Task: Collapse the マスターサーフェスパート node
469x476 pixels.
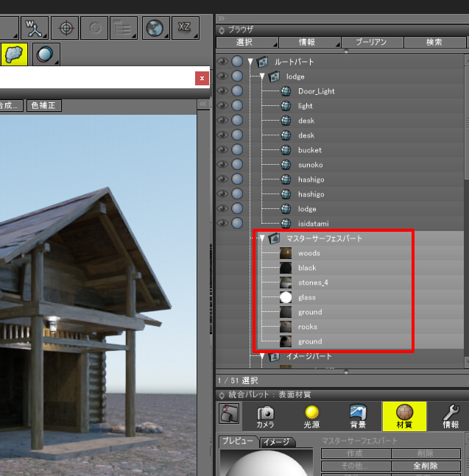Action: 262,238
